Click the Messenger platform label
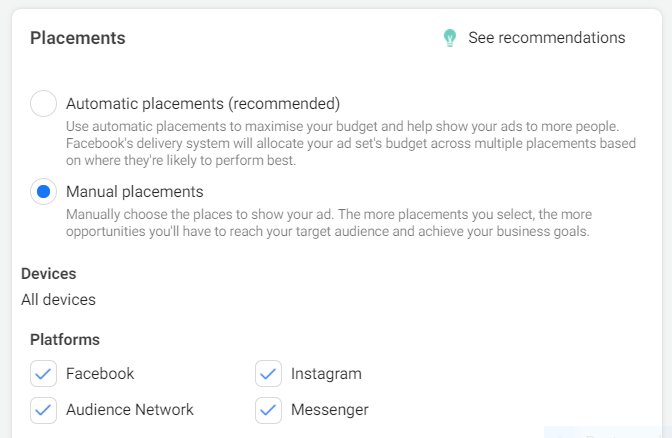Image resolution: width=672 pixels, height=438 pixels. point(330,409)
